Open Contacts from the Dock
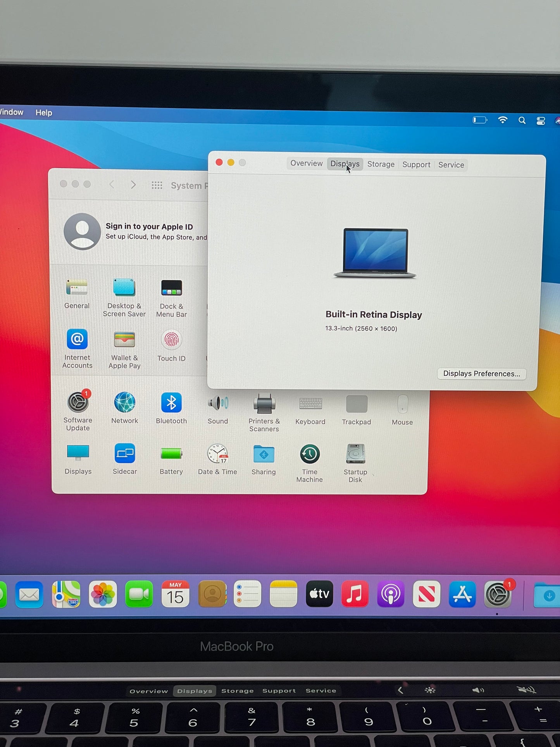This screenshot has width=560, height=747. [x=212, y=594]
